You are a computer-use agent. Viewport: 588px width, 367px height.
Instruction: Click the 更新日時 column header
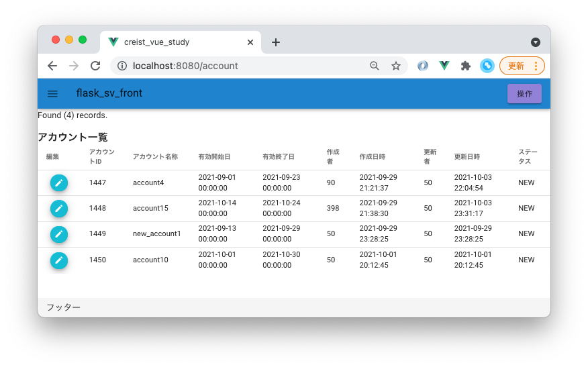467,157
